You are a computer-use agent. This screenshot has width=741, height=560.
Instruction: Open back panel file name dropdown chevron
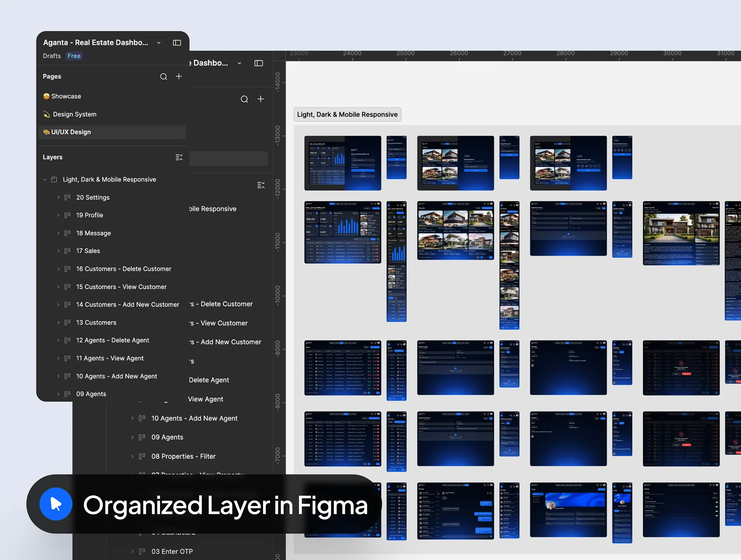pos(239,63)
